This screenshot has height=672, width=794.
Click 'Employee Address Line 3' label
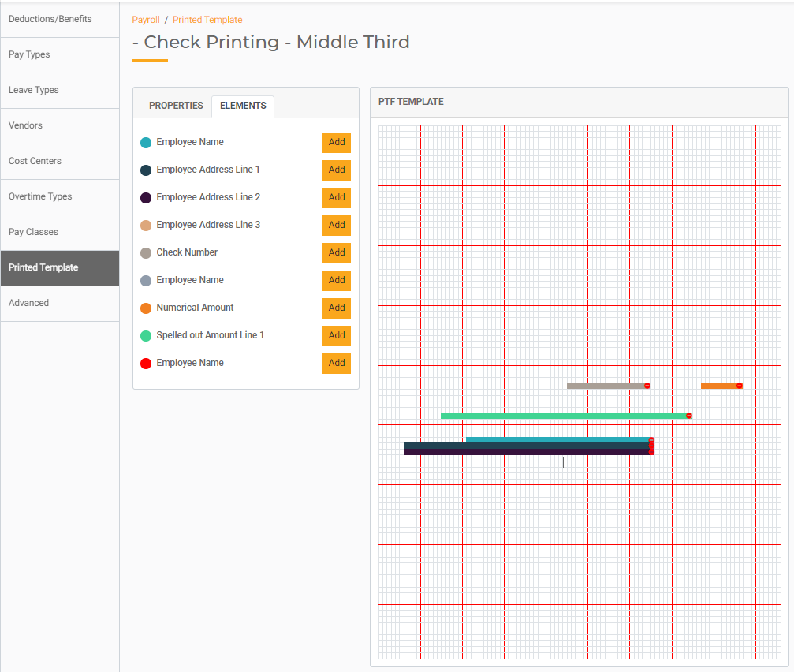(208, 225)
